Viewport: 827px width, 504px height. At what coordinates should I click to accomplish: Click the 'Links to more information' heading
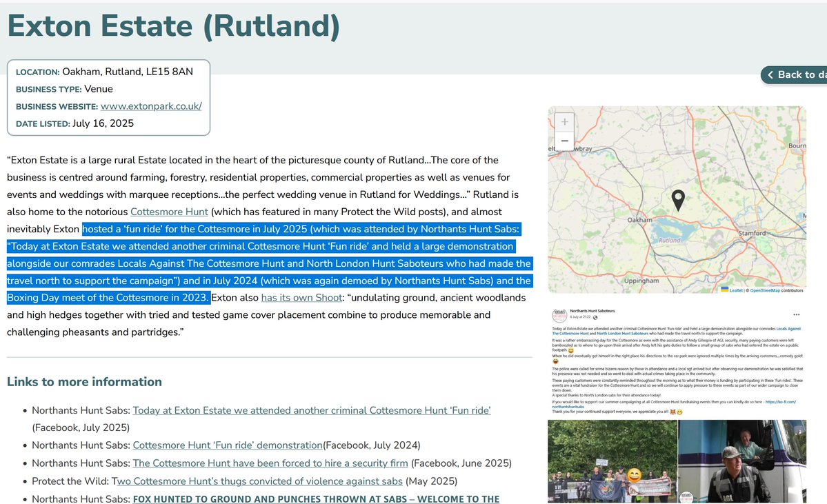pyautogui.click(x=84, y=382)
